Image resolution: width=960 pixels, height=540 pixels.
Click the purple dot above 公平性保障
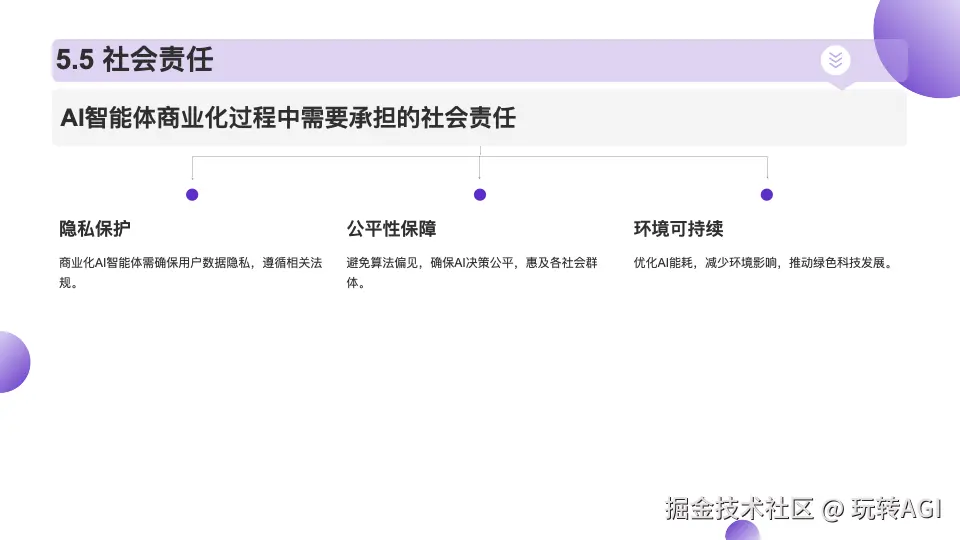click(x=480, y=195)
